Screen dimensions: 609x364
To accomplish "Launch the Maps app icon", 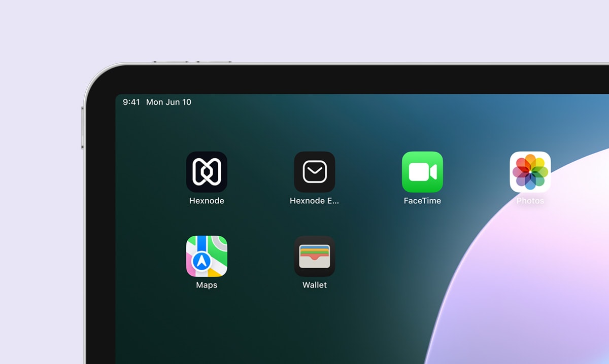I will pos(207,256).
